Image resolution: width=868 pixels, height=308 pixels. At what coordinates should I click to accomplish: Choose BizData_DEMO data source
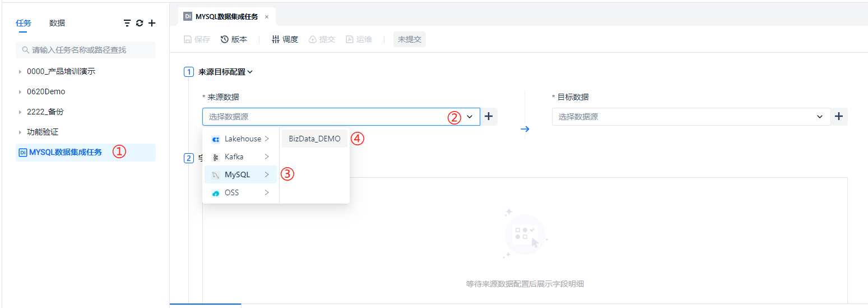(x=314, y=139)
